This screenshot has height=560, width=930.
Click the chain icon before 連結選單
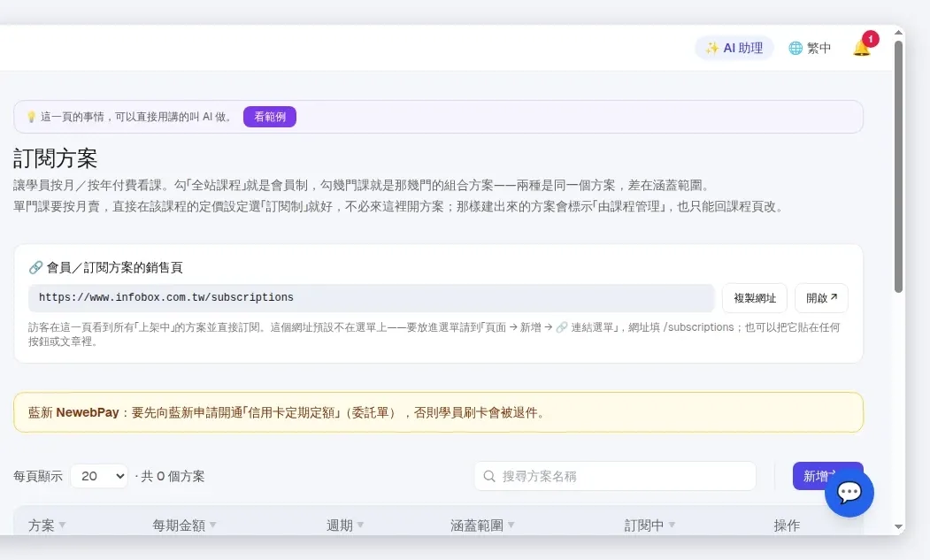(562, 327)
